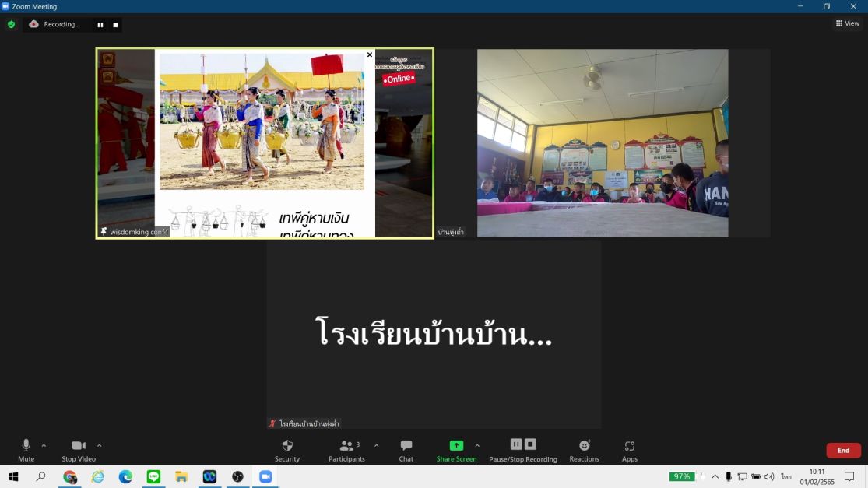Expand the arrow next to Participants

(x=377, y=445)
